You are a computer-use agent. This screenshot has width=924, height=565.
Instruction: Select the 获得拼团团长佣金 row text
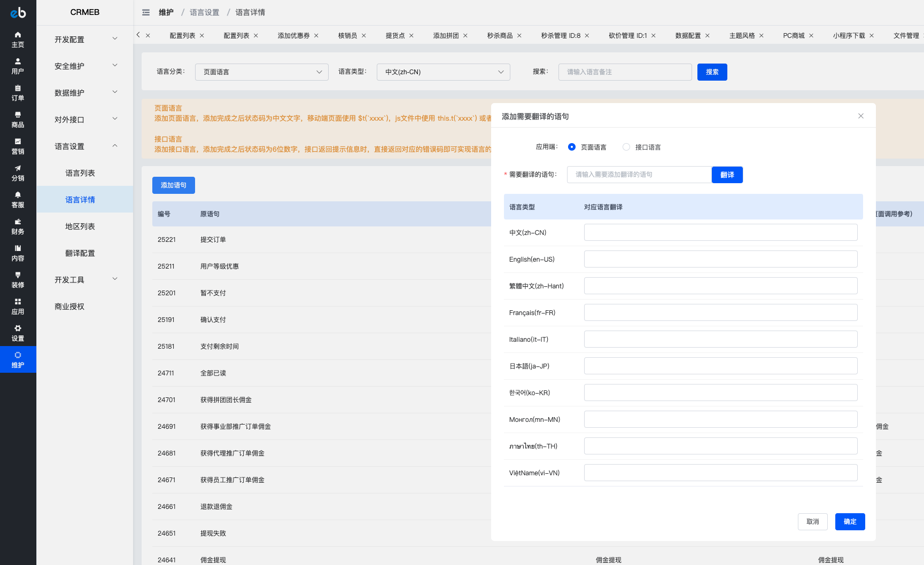(x=226, y=400)
